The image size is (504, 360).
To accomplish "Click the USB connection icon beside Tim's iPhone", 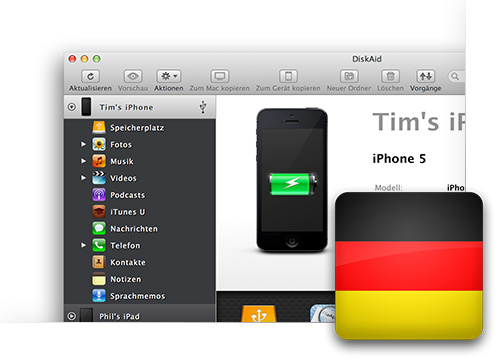I will (203, 107).
